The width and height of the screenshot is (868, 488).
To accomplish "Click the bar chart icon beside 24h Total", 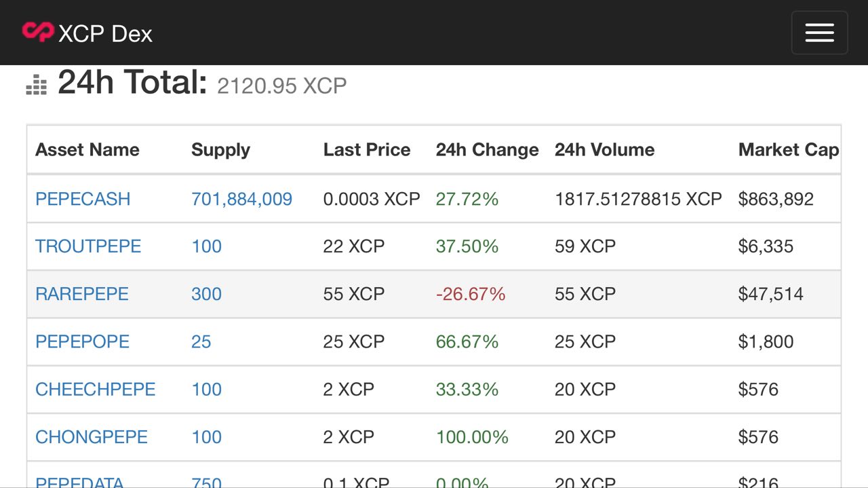I will pos(37,85).
